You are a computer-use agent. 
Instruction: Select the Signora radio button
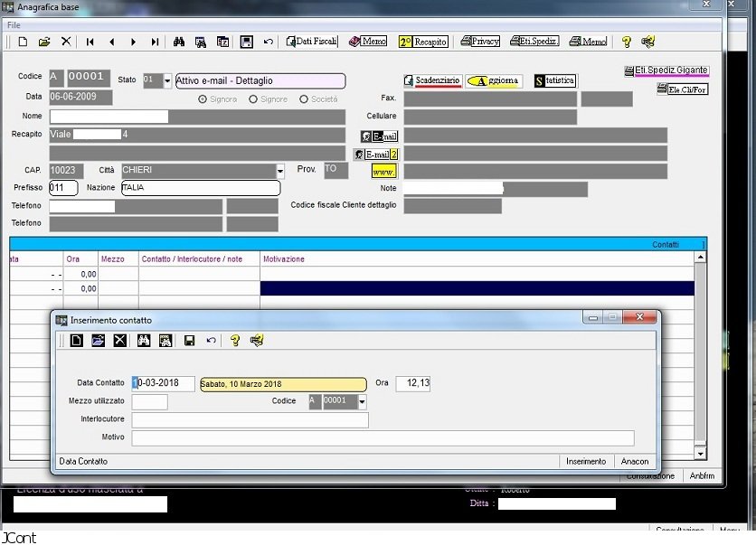tap(203, 99)
